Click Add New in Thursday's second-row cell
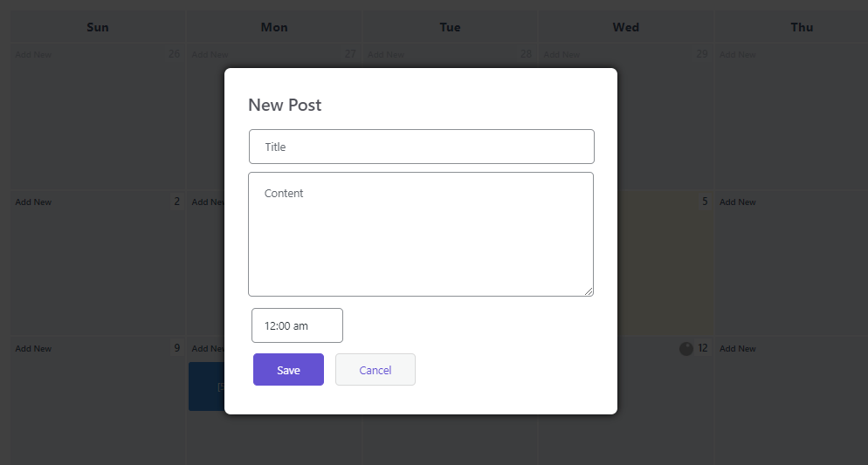 coord(737,202)
